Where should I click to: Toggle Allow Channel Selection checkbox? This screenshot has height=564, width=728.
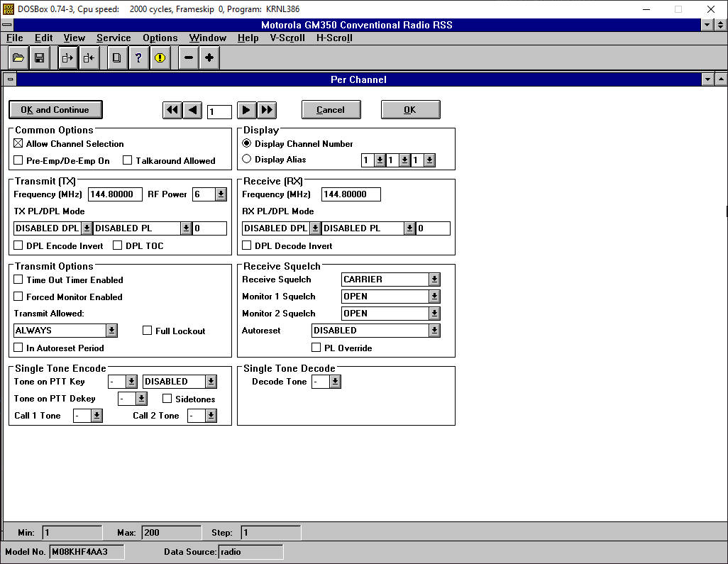[x=18, y=143]
